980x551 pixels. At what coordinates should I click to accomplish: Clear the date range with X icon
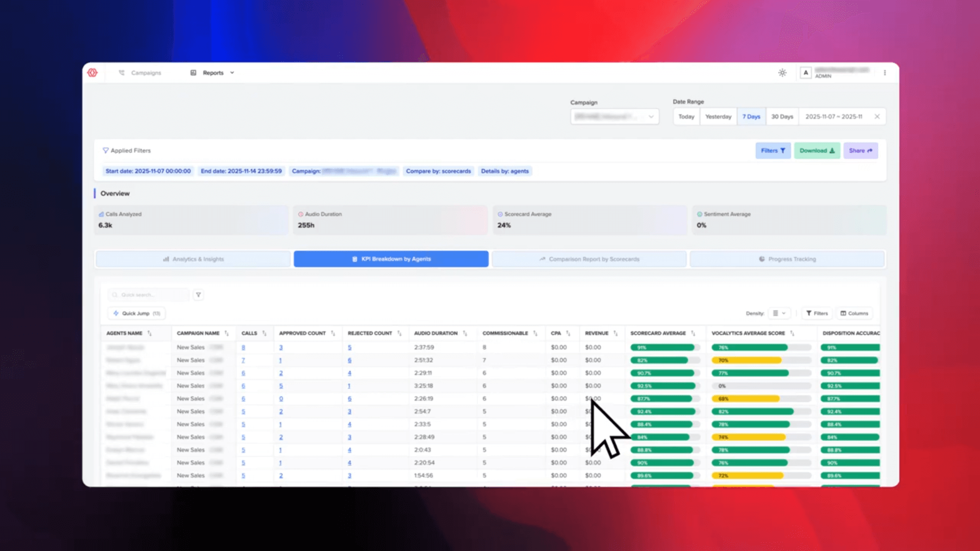click(877, 116)
